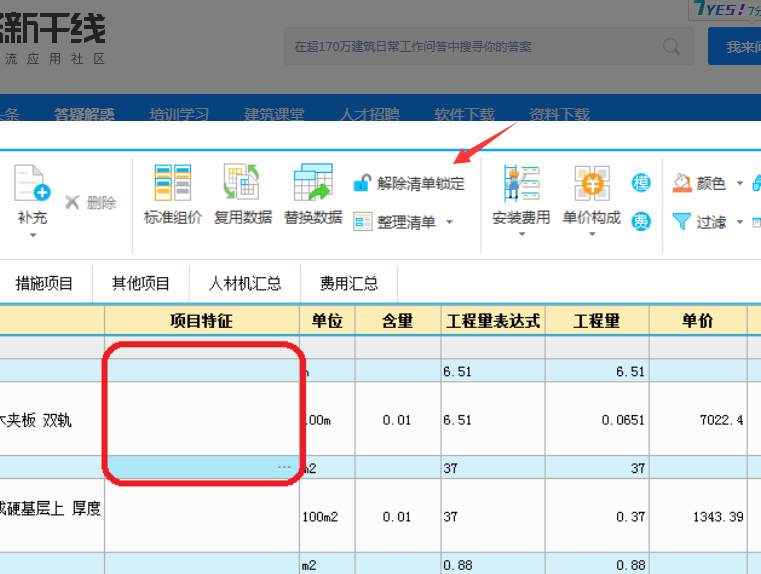Open 人才招聘 in site navigation
This screenshot has width=761, height=574.
click(x=369, y=115)
